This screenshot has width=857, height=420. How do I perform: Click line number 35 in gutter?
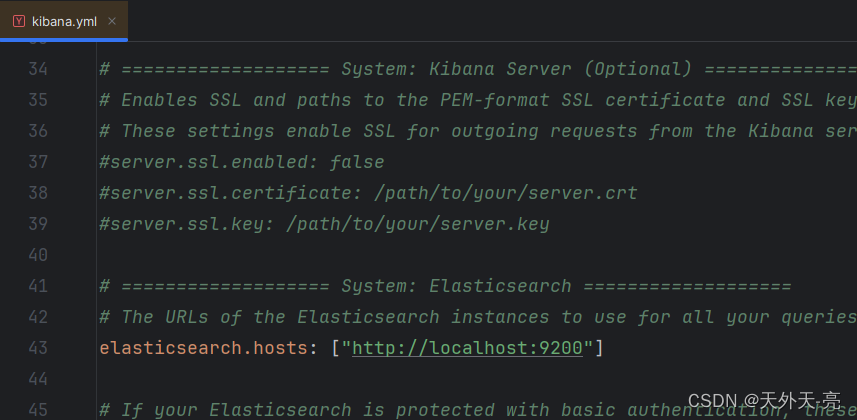pyautogui.click(x=38, y=100)
